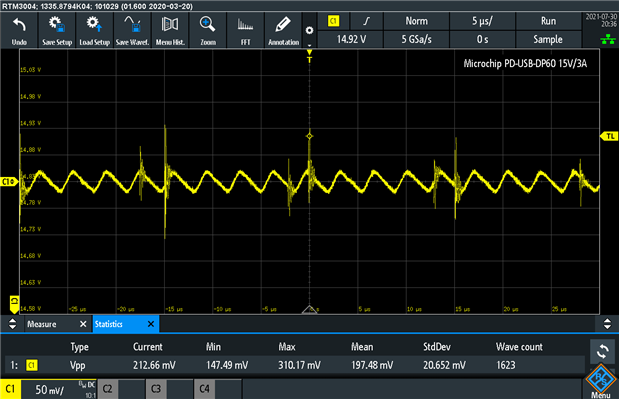This screenshot has height=399, width=619.
Task: Toggle the C2 channel on
Action: point(121,389)
